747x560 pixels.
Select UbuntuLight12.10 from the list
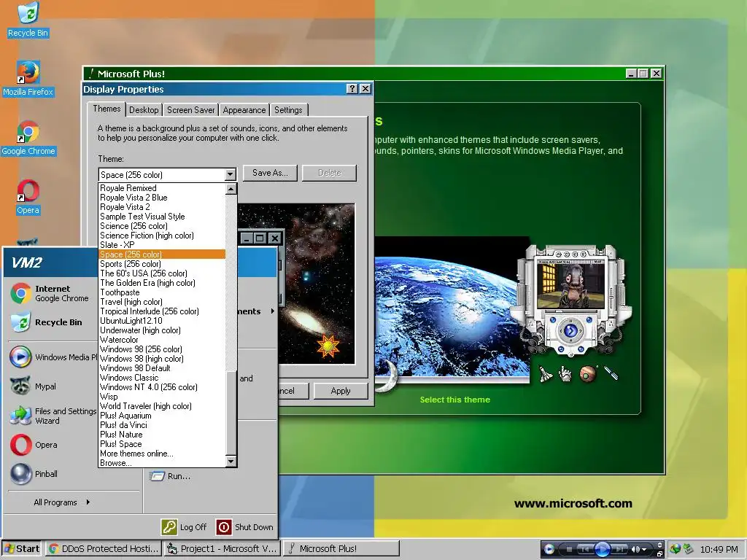pyautogui.click(x=161, y=321)
